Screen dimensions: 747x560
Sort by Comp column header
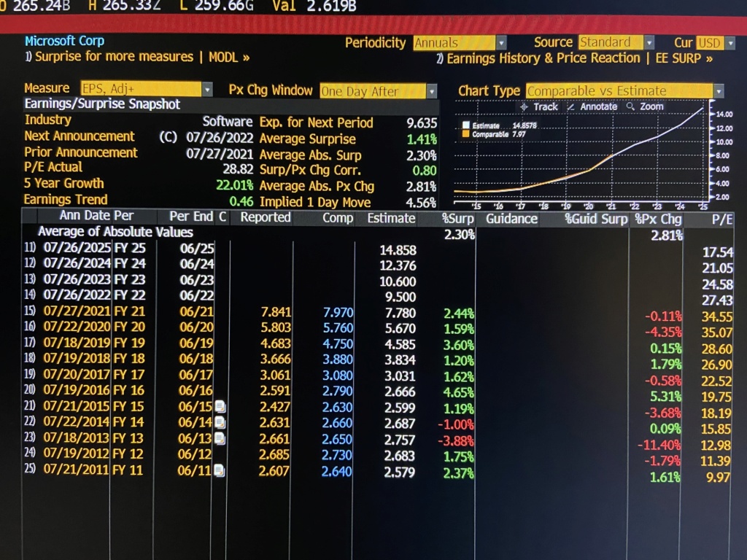click(x=338, y=218)
